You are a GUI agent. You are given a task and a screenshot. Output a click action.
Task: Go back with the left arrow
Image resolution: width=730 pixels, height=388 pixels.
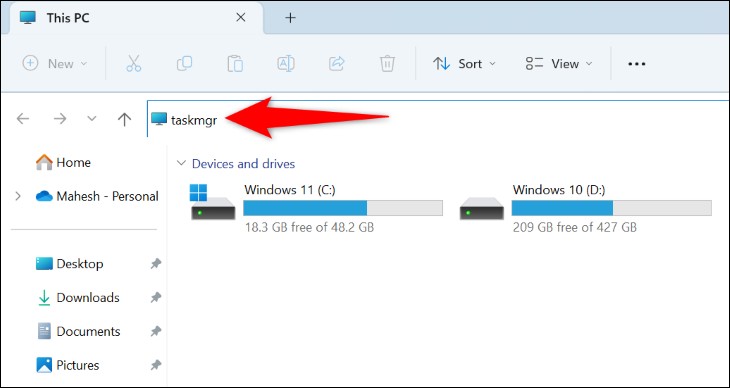tap(23, 119)
